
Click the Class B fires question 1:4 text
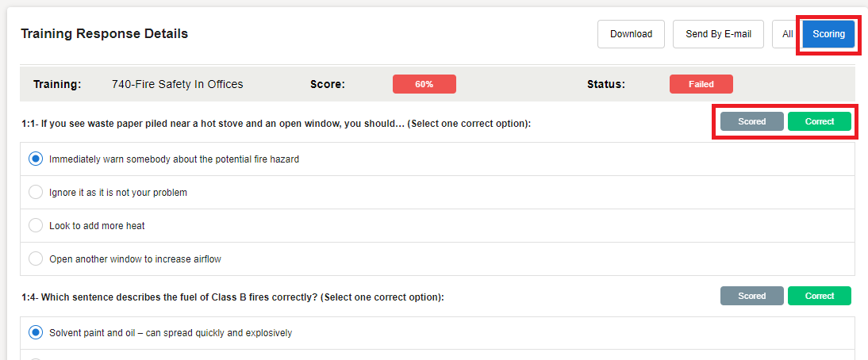point(232,297)
